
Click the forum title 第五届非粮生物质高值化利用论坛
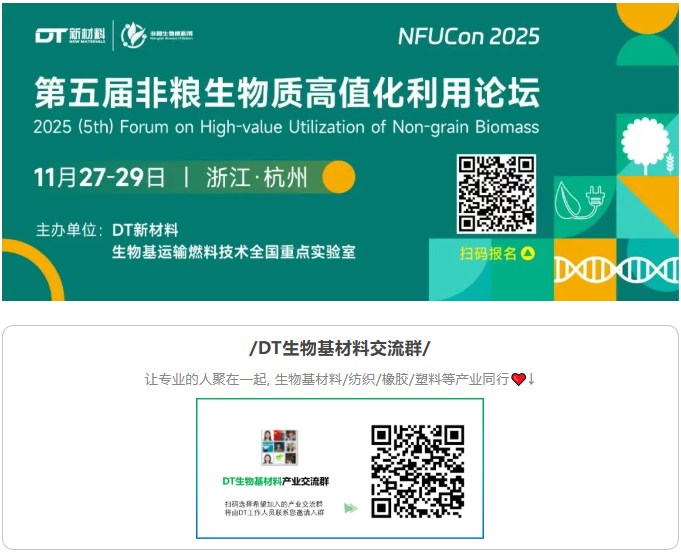click(x=287, y=92)
